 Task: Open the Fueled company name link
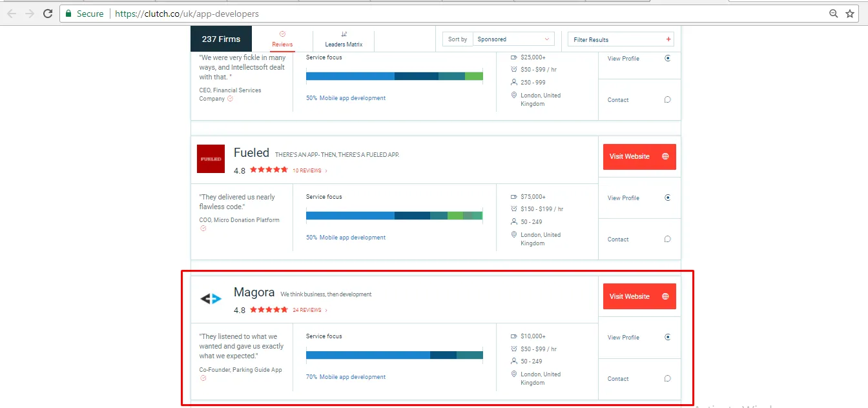251,153
